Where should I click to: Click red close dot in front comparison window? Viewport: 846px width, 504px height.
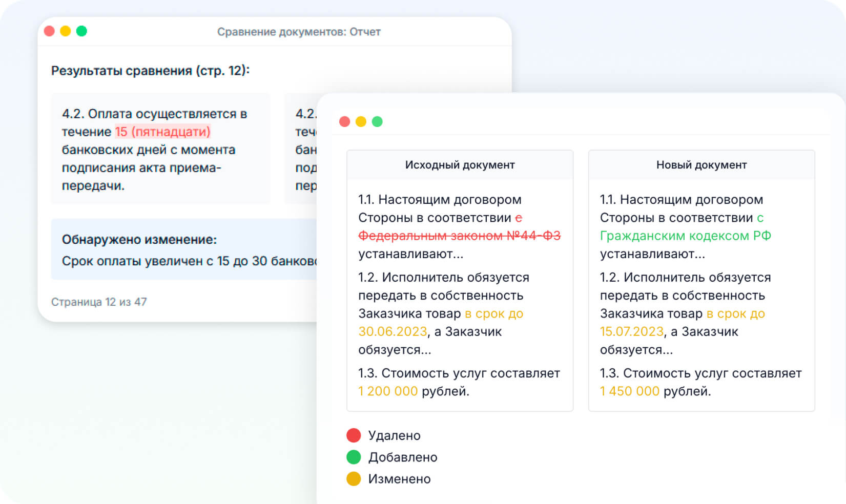(x=345, y=121)
